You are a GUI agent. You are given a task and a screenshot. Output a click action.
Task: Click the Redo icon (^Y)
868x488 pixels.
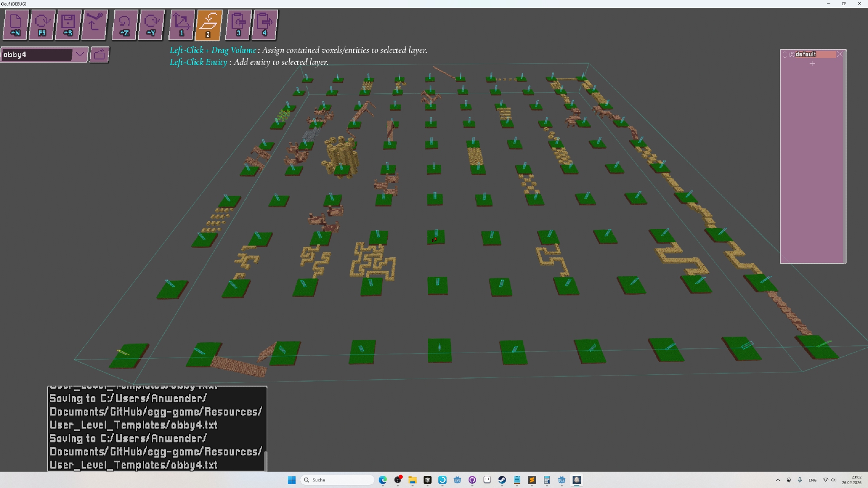tap(151, 25)
